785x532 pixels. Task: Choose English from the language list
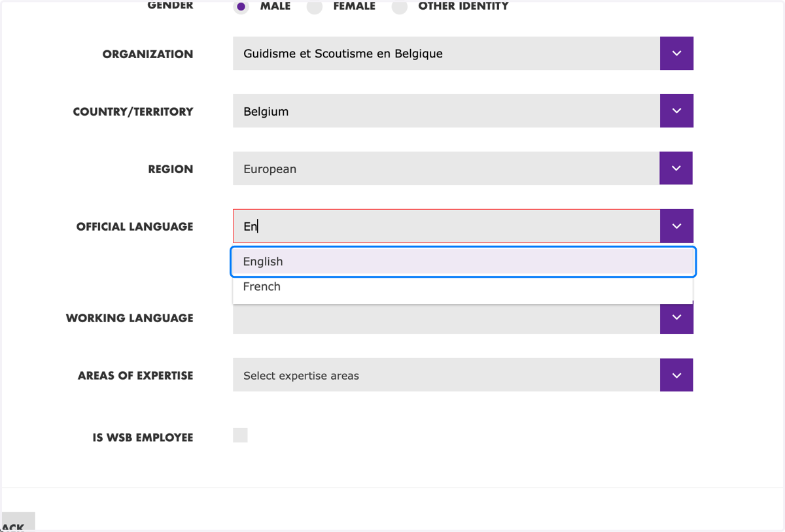click(x=463, y=261)
